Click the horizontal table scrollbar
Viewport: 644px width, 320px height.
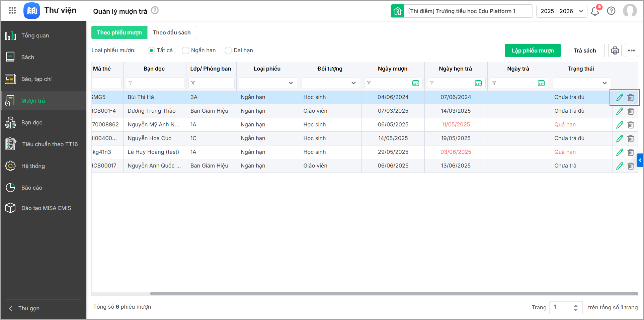(x=394, y=294)
